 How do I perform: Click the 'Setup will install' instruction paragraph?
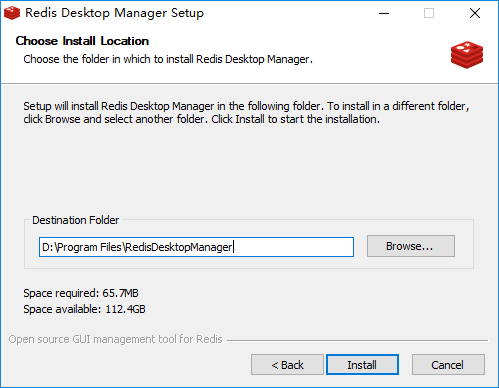pyautogui.click(x=246, y=113)
